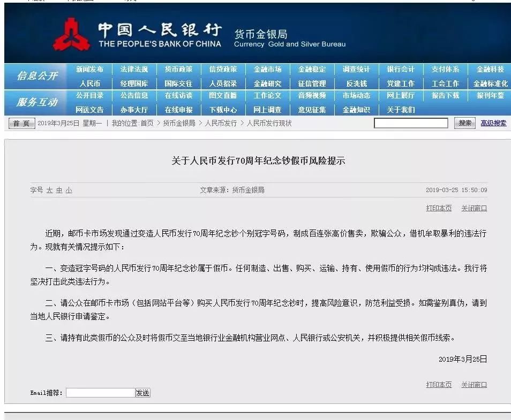
Task: Select 金融市场 in the navigation
Action: pos(268,70)
